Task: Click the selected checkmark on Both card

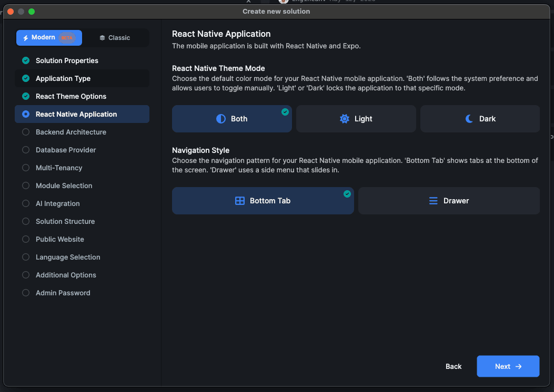Action: [x=285, y=112]
